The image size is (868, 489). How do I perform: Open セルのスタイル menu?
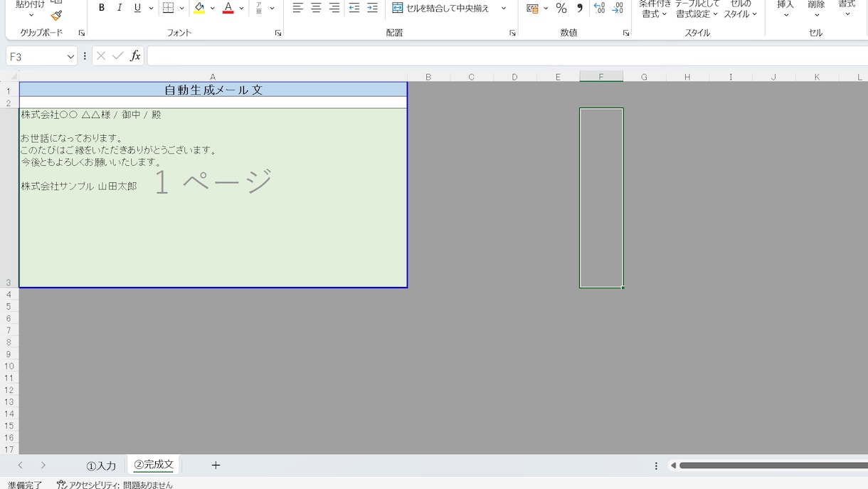click(741, 9)
